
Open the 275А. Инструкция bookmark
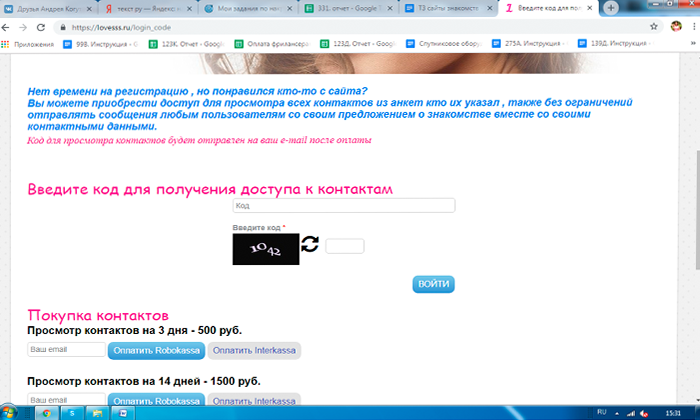(x=529, y=44)
